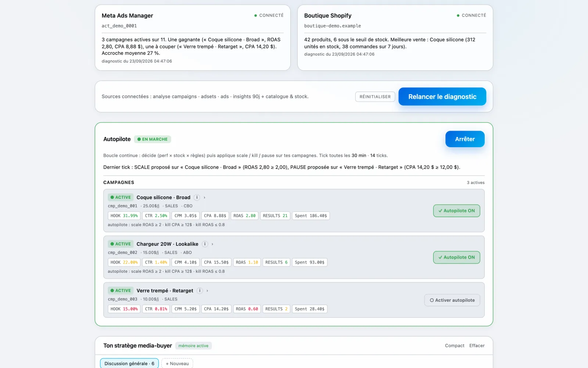Viewport: 588px width, 368px height.
Task: Click the Boutique Shopify card title
Action: (328, 15)
